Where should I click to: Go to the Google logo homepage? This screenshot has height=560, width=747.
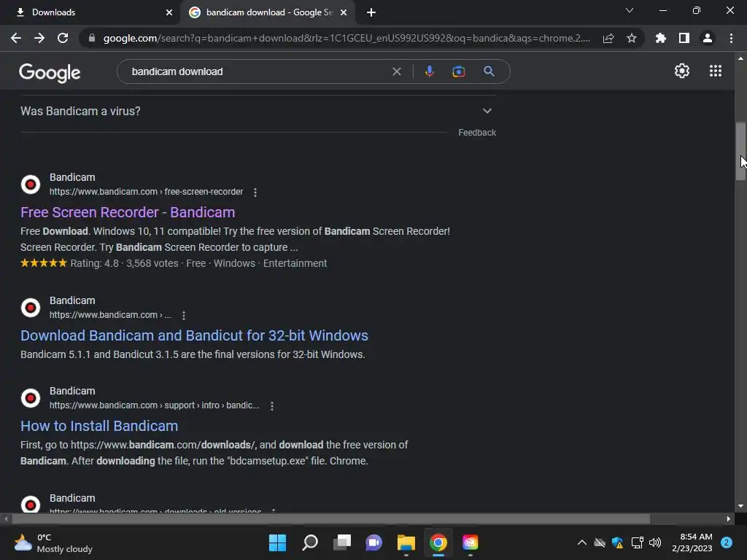pos(50,72)
